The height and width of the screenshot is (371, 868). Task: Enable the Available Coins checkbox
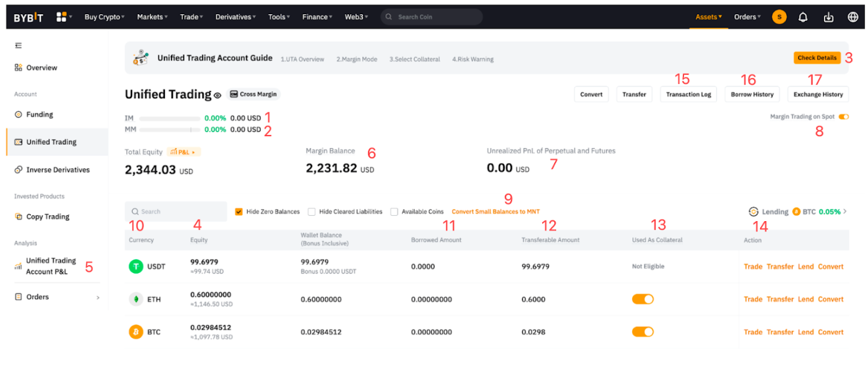pos(394,212)
